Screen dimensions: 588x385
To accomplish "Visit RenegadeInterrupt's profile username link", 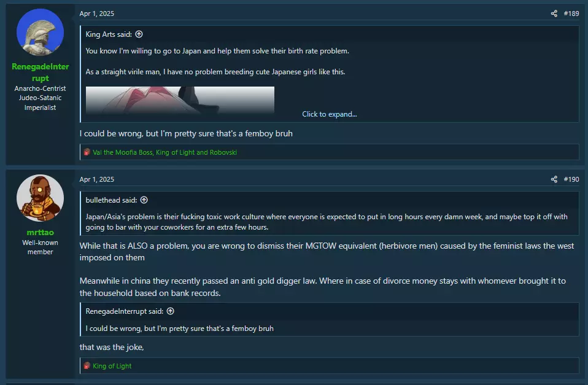I will 40,72.
